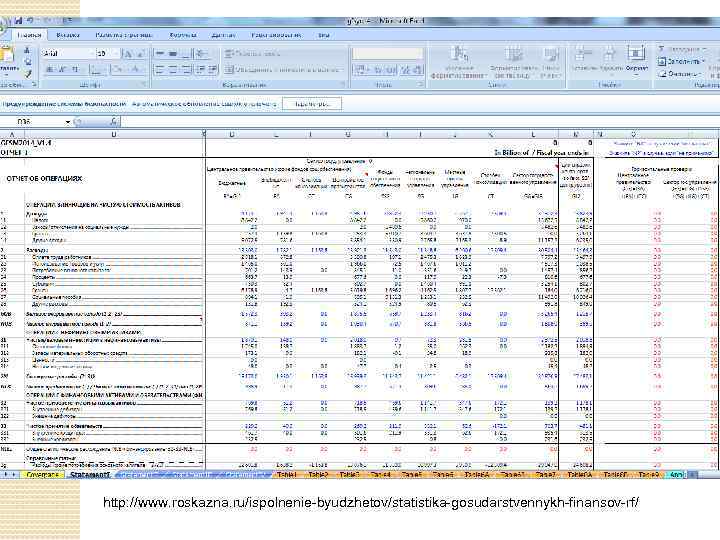
Task: Apply Bold formatting in font group
Action: (x=50, y=70)
